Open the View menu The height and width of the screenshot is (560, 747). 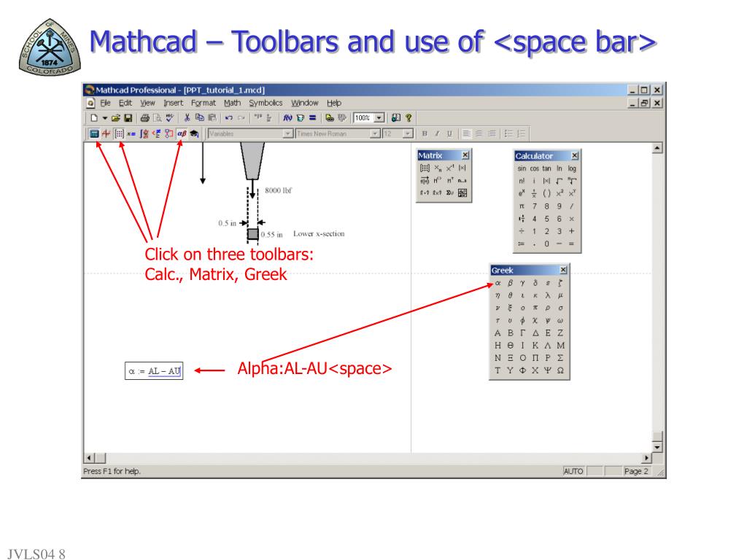[x=147, y=103]
